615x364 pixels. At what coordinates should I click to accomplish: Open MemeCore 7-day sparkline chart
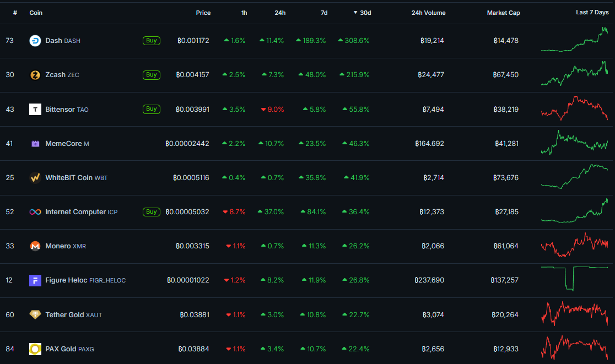point(575,142)
